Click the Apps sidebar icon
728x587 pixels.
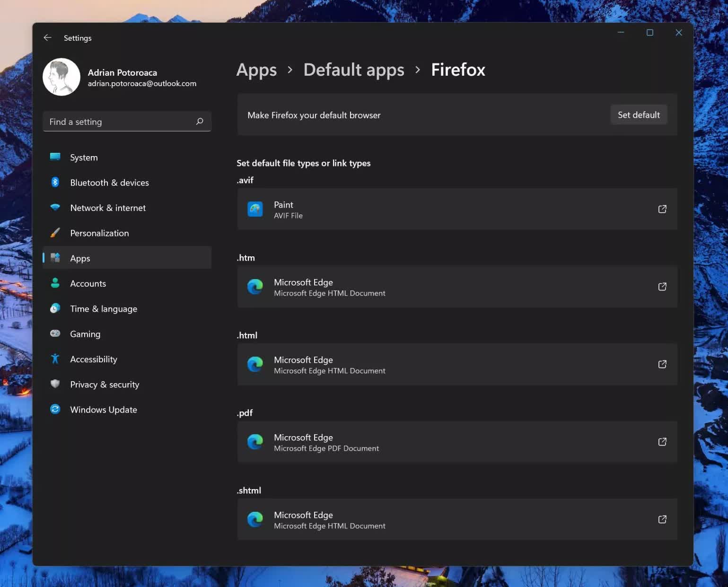click(55, 258)
